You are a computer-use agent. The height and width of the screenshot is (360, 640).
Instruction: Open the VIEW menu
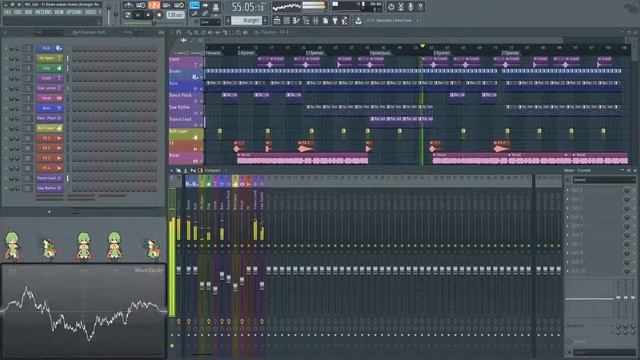[59, 12]
